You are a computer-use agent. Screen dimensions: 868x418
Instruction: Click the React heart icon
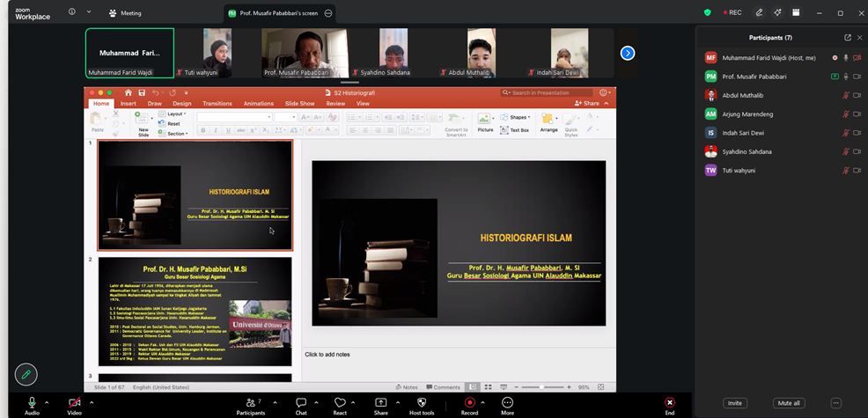click(340, 403)
